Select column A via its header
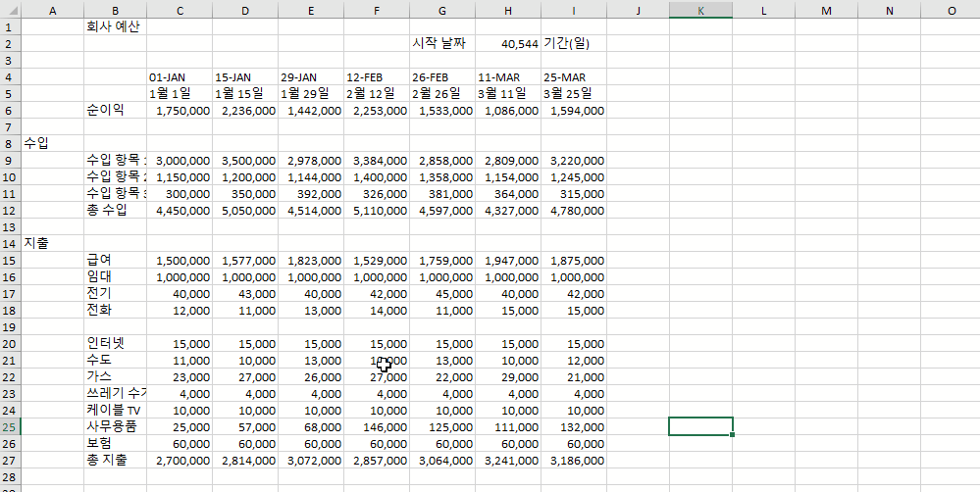Viewport: 980px width, 492px height. pyautogui.click(x=53, y=10)
